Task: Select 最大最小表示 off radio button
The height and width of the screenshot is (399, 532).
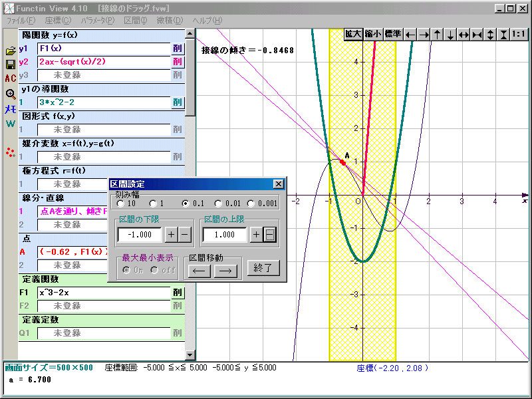Action: [154, 270]
